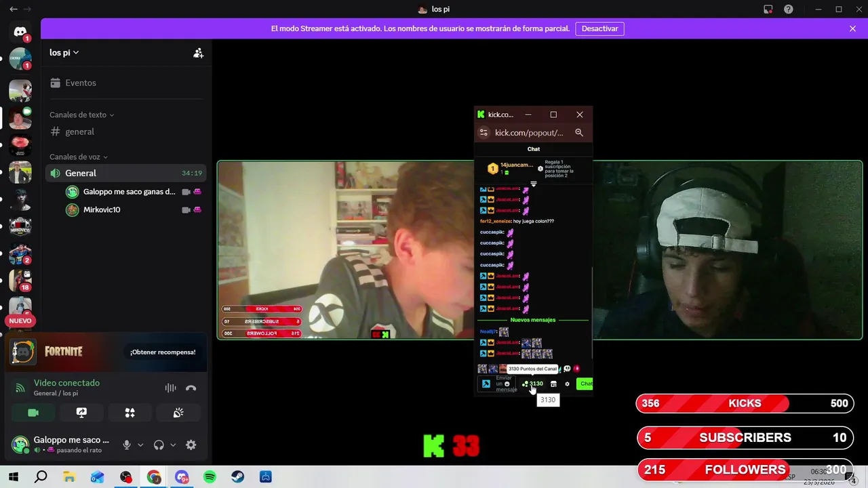Image resolution: width=868 pixels, height=488 pixels.
Task: Open the headphones output options chevron
Action: tap(173, 445)
